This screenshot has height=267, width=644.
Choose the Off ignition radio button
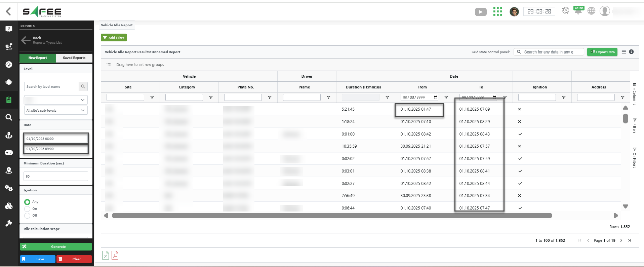(x=27, y=216)
